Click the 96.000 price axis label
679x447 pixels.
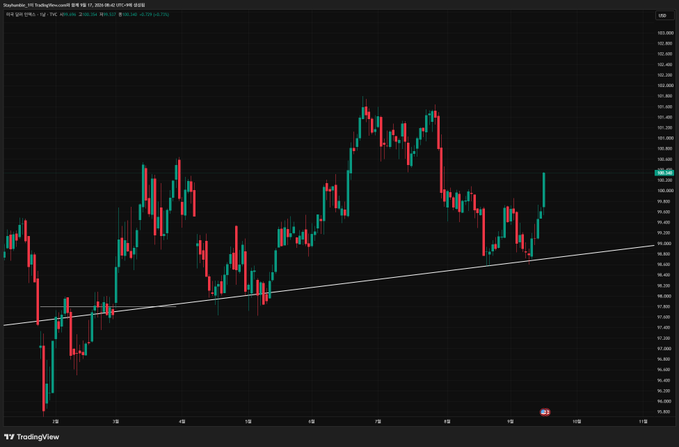tap(665, 402)
